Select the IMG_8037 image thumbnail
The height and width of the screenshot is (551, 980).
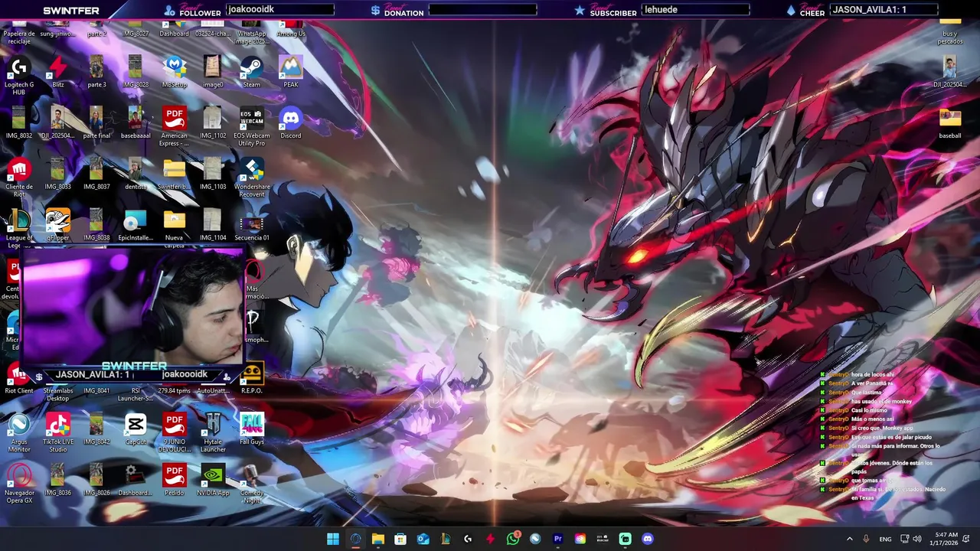tap(96, 174)
